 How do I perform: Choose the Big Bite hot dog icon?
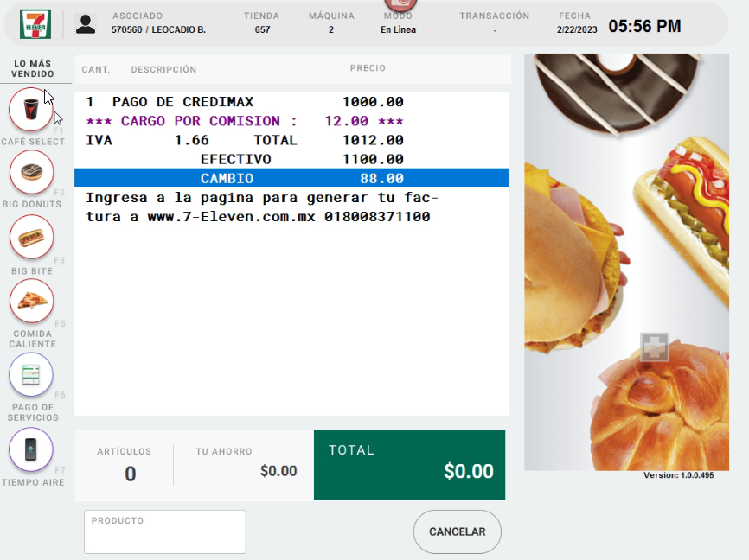pos(31,237)
